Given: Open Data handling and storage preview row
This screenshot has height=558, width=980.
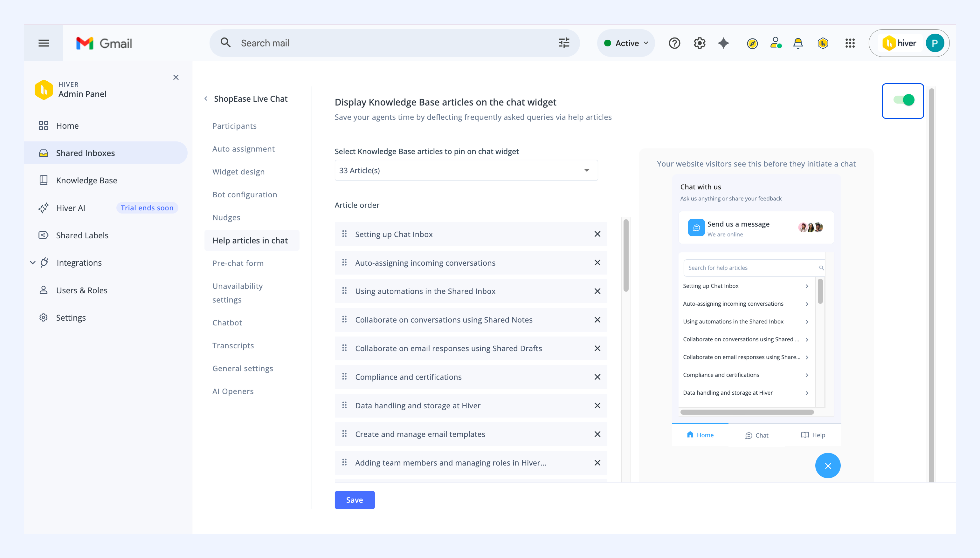Looking at the screenshot, I should [x=746, y=393].
